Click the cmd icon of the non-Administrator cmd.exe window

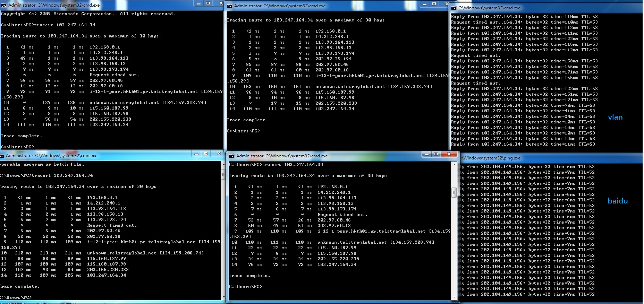(x=454, y=8)
